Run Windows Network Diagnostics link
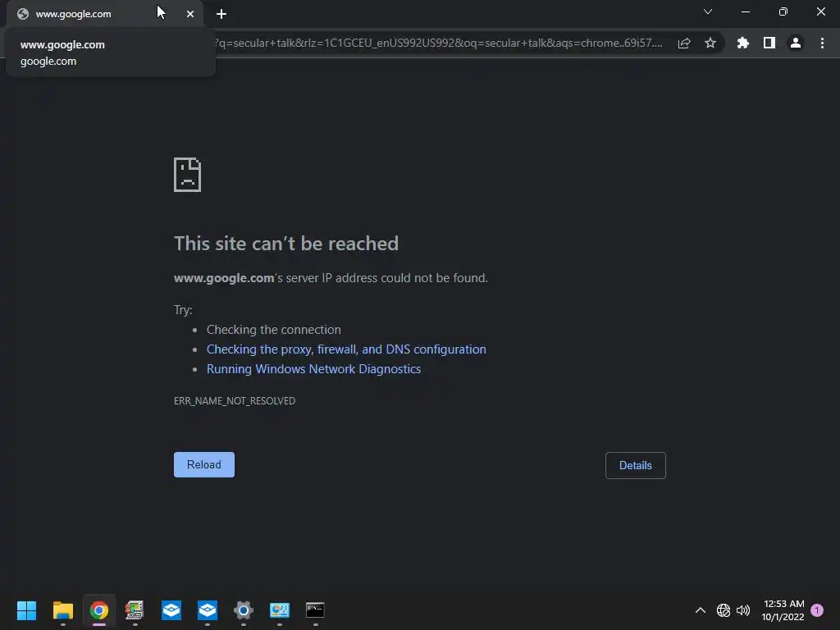This screenshot has height=630, width=840. (x=313, y=369)
